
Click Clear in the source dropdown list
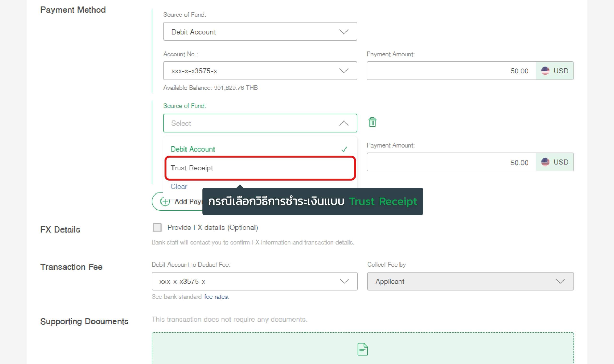tap(179, 186)
